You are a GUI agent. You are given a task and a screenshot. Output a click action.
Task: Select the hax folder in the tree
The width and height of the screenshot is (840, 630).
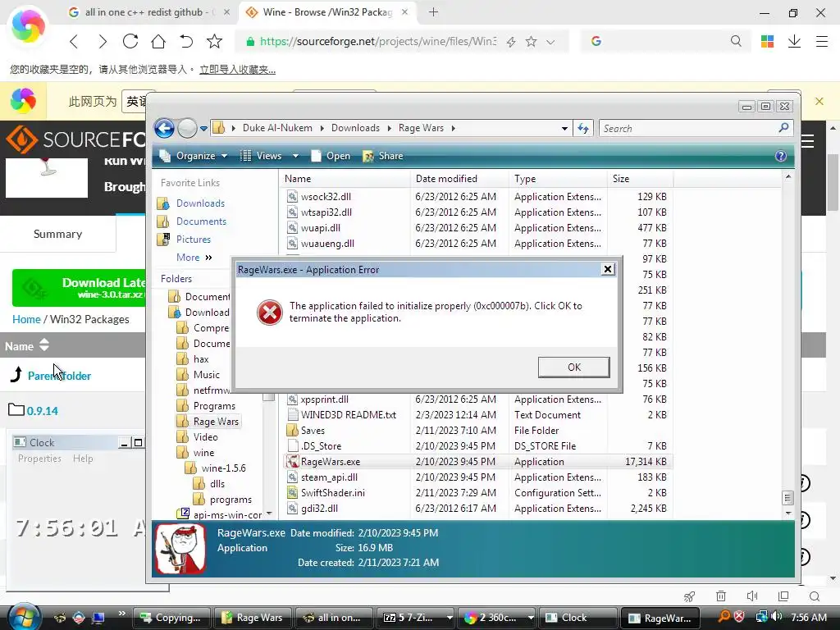201,359
